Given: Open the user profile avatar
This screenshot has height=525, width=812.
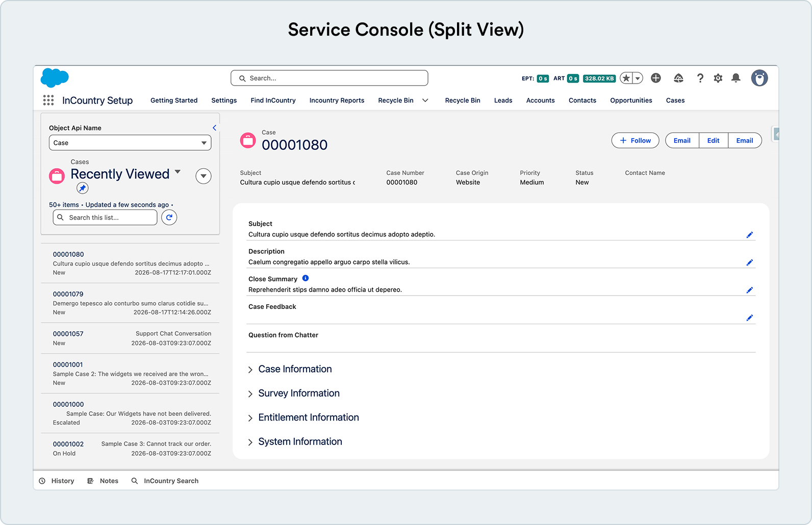Looking at the screenshot, I should click(x=759, y=78).
